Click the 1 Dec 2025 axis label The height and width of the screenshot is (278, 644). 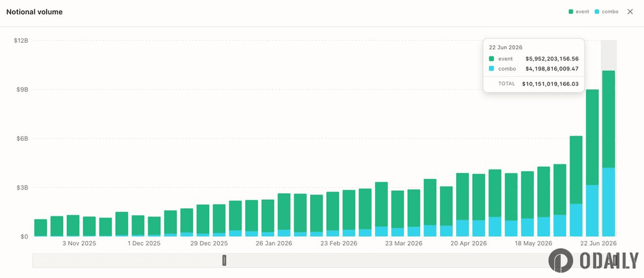click(144, 243)
